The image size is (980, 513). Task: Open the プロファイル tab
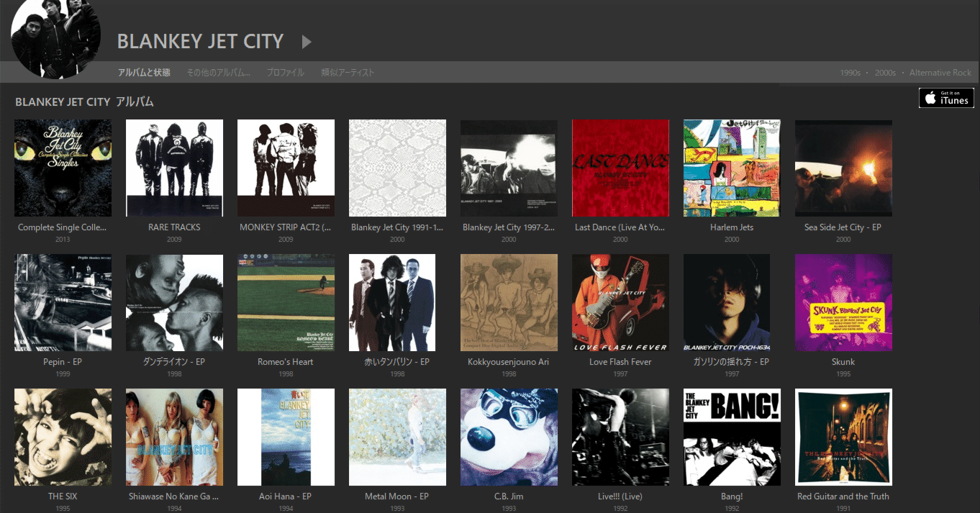pos(285,73)
